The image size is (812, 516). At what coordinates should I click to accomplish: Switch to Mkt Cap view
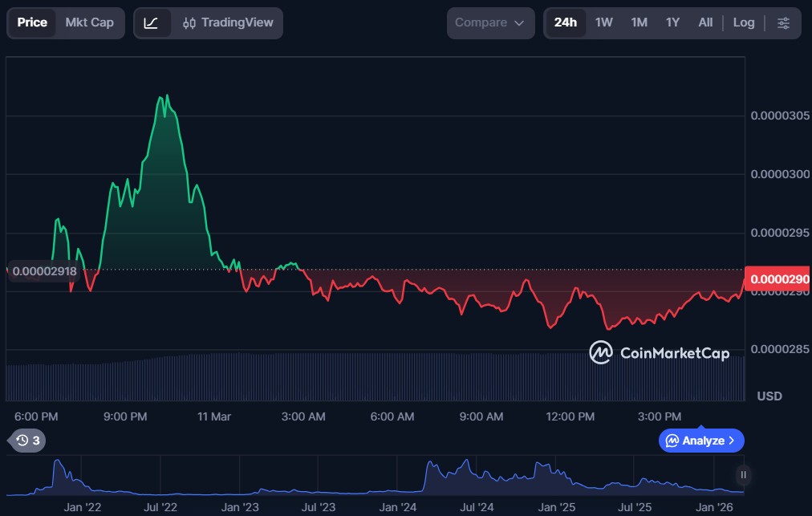click(90, 22)
